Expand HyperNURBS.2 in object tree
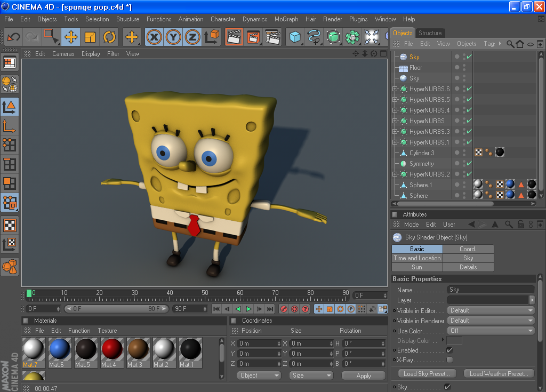The height and width of the screenshot is (392, 546). 395,174
